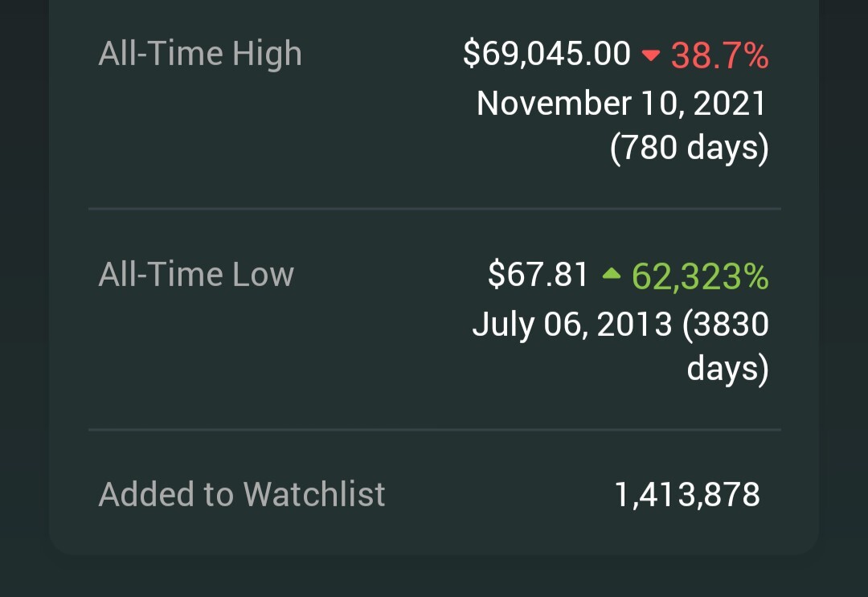Tap the green up-arrow icon beside 62,323%
Image resolution: width=868 pixels, height=597 pixels.
pos(611,273)
